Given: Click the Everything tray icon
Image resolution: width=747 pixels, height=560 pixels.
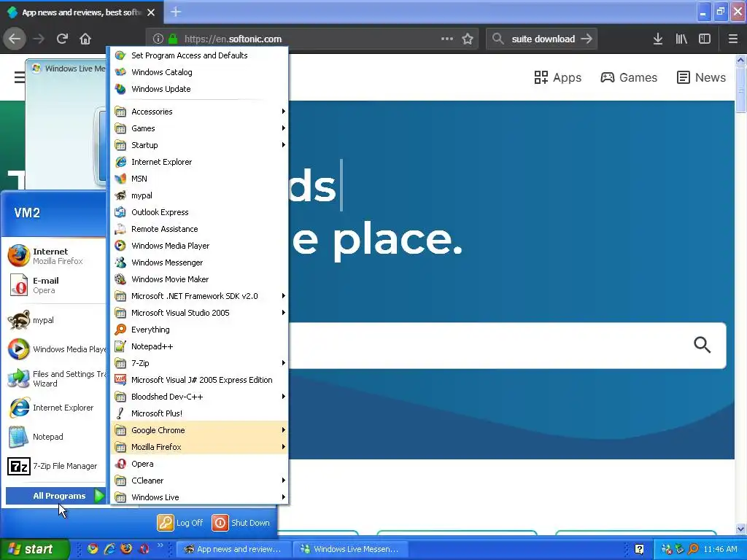Looking at the screenshot, I should click(693, 549).
